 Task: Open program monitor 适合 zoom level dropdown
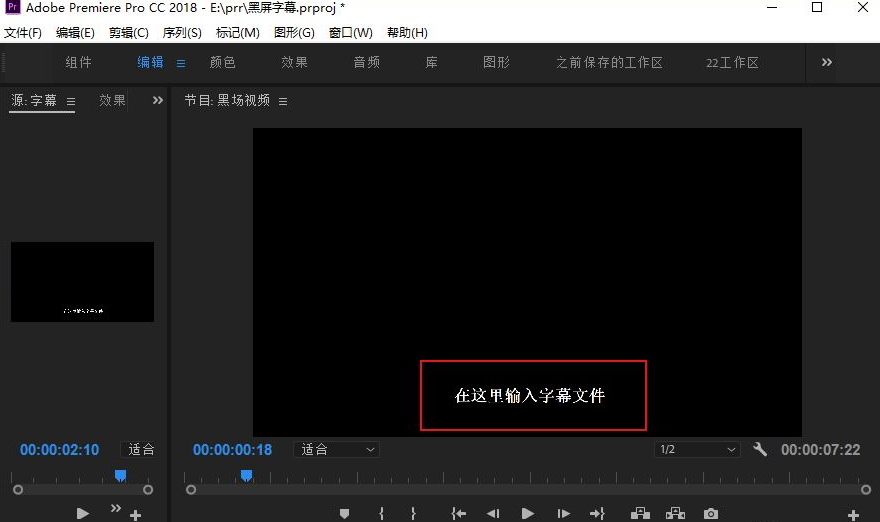pos(337,450)
